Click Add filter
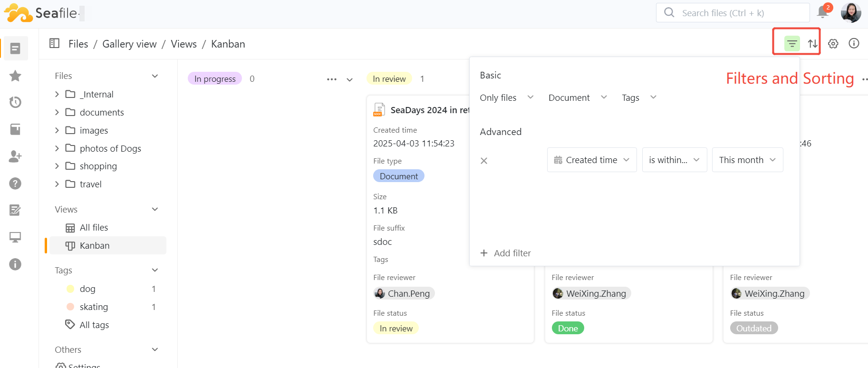The image size is (868, 368). tap(506, 253)
